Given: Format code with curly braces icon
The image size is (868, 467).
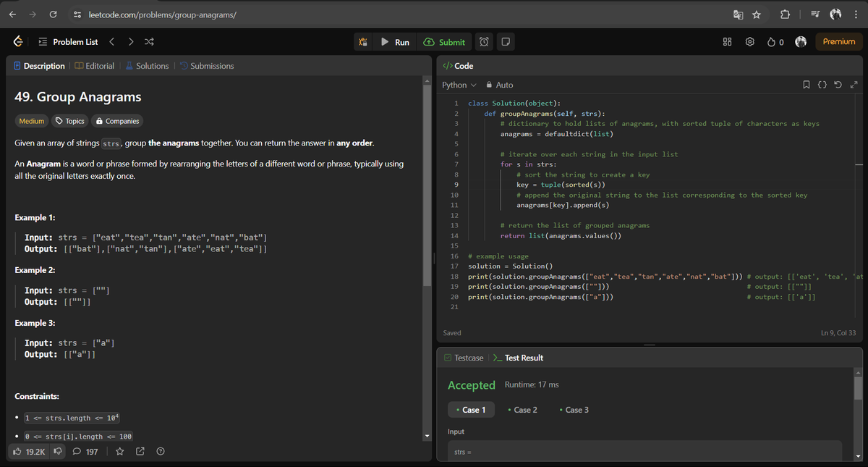Looking at the screenshot, I should point(823,85).
